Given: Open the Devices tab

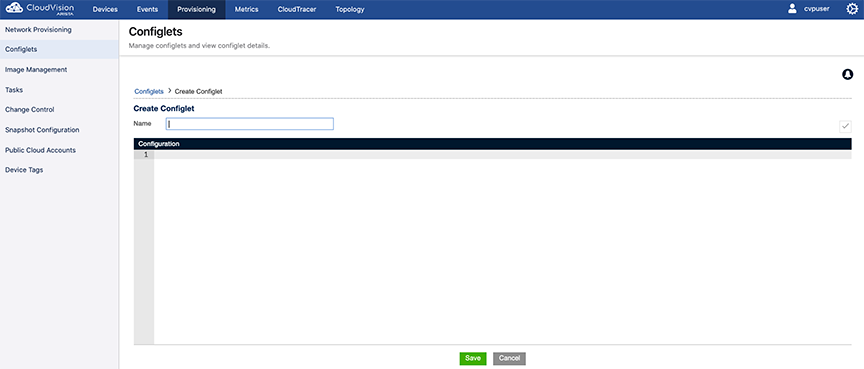Looking at the screenshot, I should click(x=105, y=9).
